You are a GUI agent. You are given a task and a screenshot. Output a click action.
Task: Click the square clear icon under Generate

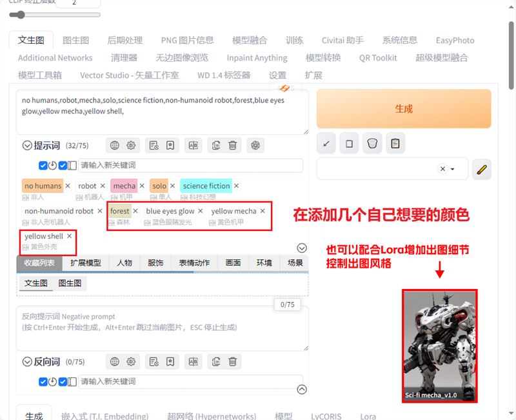point(349,143)
